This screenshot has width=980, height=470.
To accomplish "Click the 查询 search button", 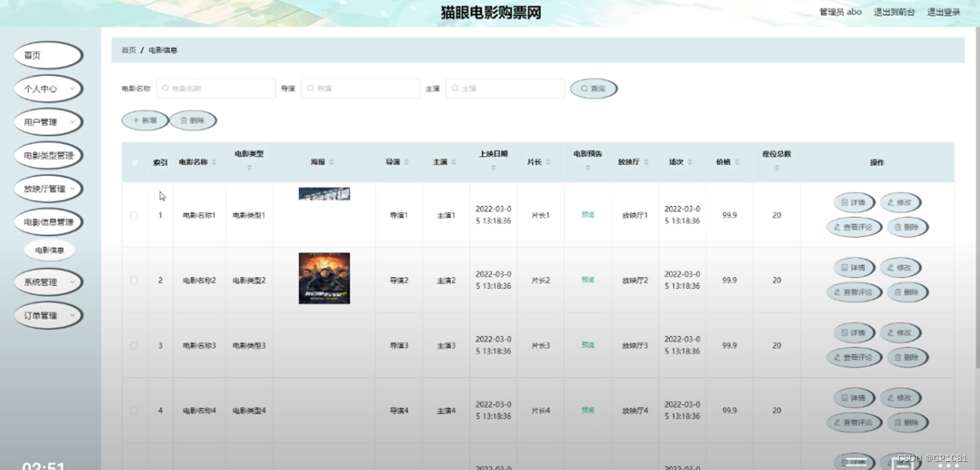I will click(x=594, y=89).
